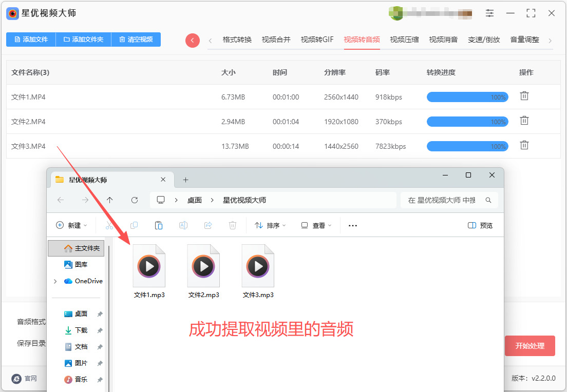Toggle the 预览 preview pane in Explorer
This screenshot has height=392, width=567.
(480, 225)
